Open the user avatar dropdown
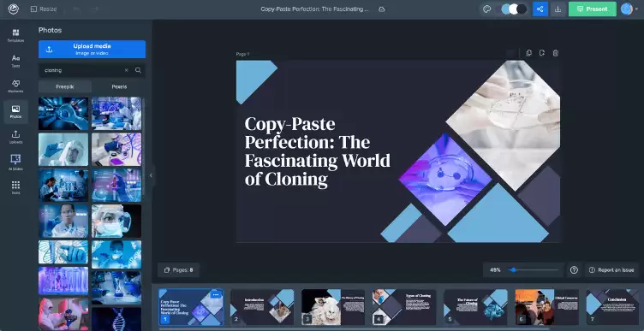644x331 pixels. coord(629,9)
